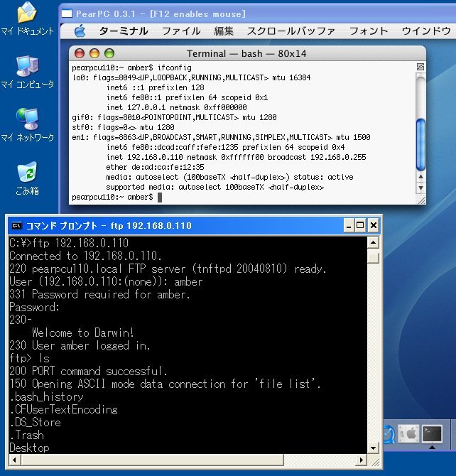This screenshot has height=476, width=456.
Task: Click 'Welcome to Darwin!' text
Action: point(83,332)
